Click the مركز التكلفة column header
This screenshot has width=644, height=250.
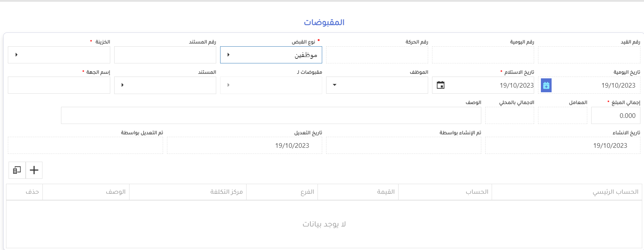click(x=226, y=192)
